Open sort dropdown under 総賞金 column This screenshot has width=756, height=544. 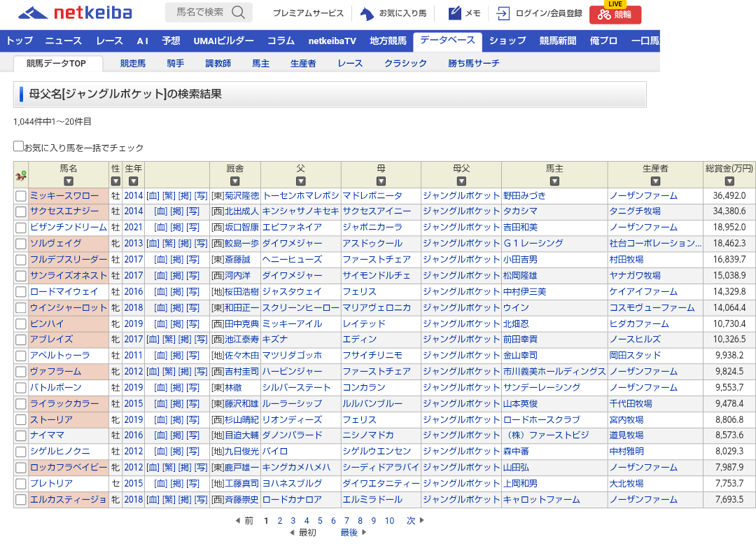click(729, 181)
